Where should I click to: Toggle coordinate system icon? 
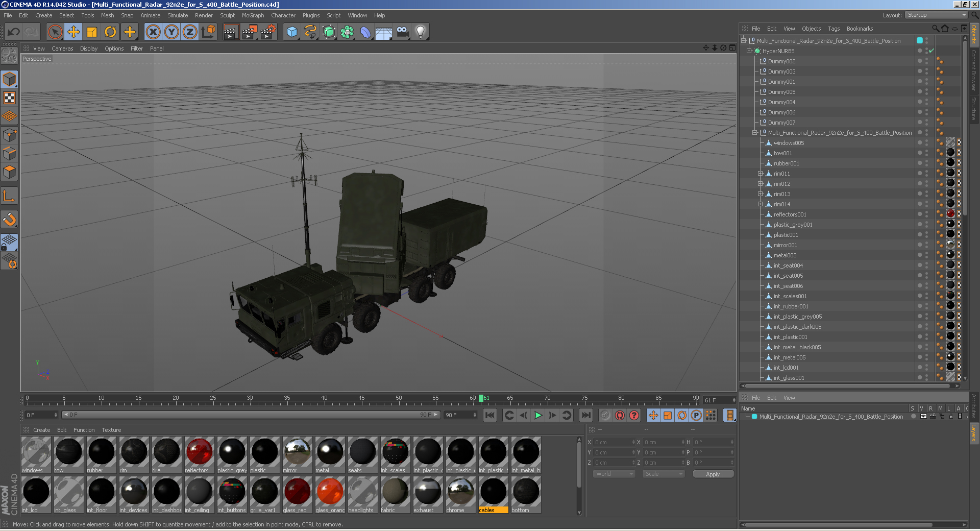(208, 32)
